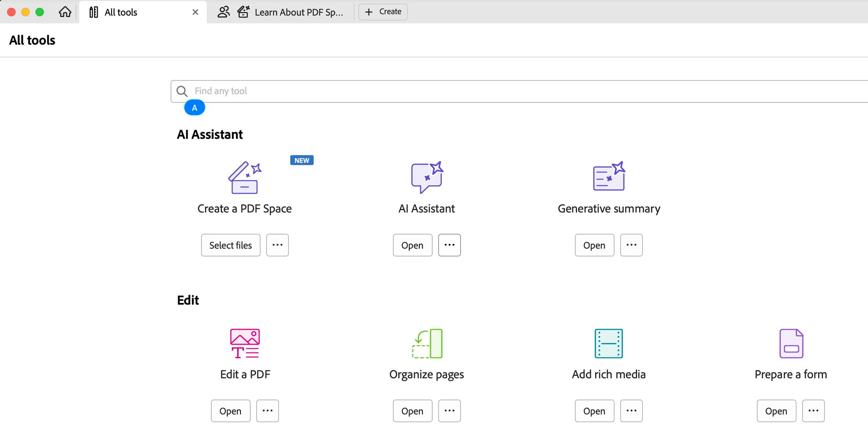Click the Organize pages label
868x430 pixels.
pos(427,374)
